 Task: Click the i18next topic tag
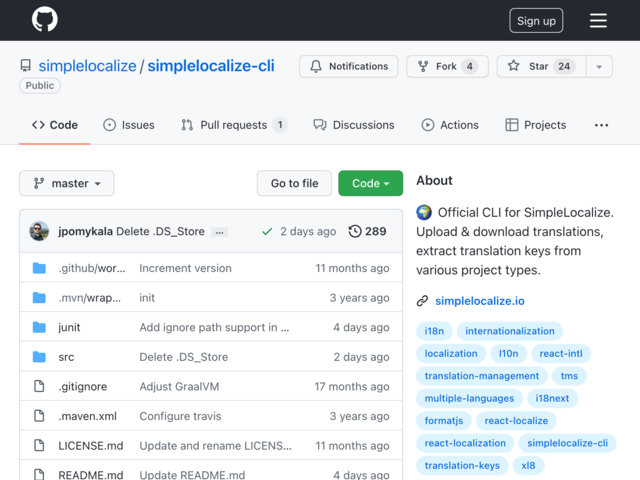[x=552, y=398]
